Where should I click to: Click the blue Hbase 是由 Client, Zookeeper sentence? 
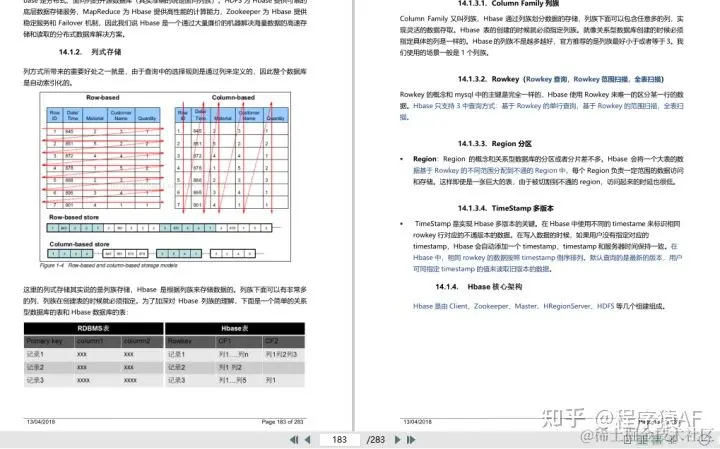tap(539, 306)
